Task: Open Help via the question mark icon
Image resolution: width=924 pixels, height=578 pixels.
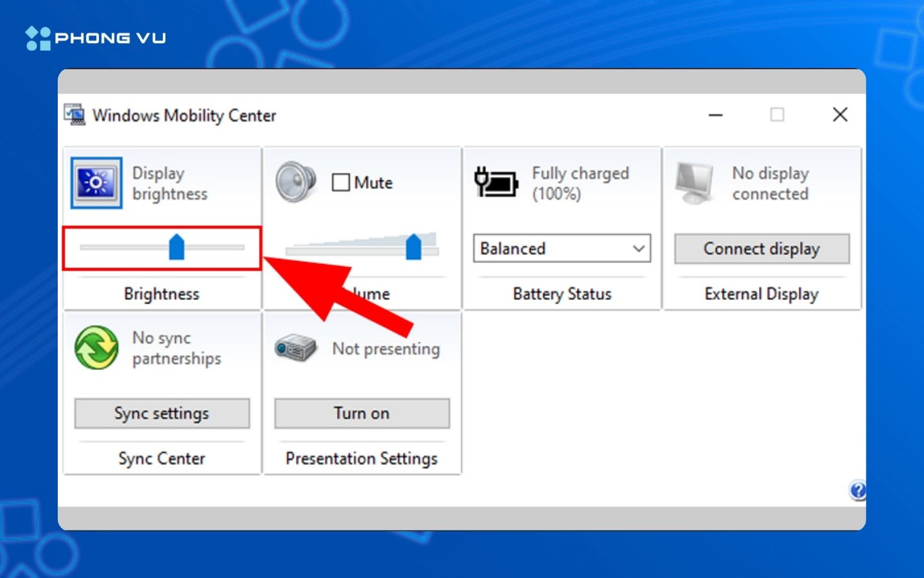Action: (858, 491)
